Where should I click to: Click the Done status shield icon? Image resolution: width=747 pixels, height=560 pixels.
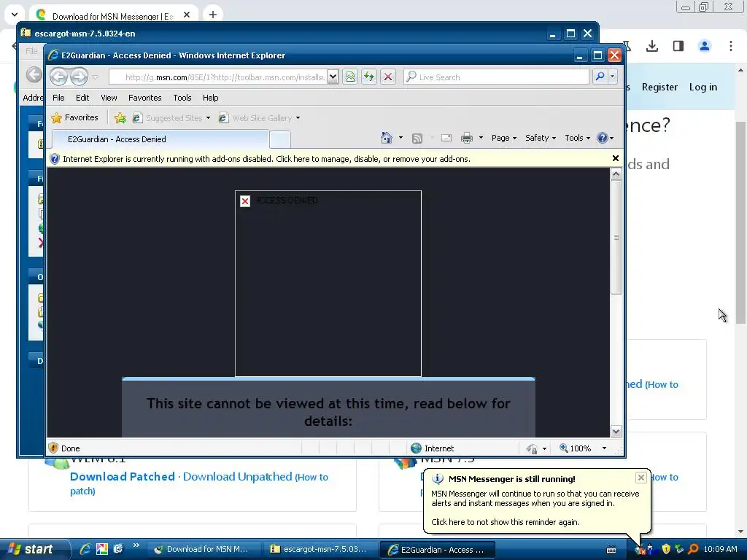click(x=53, y=448)
